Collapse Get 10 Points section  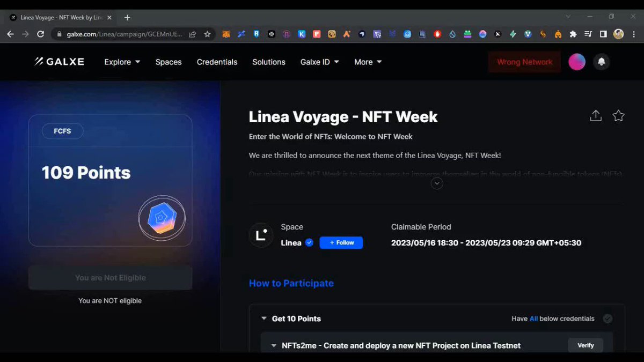click(264, 319)
